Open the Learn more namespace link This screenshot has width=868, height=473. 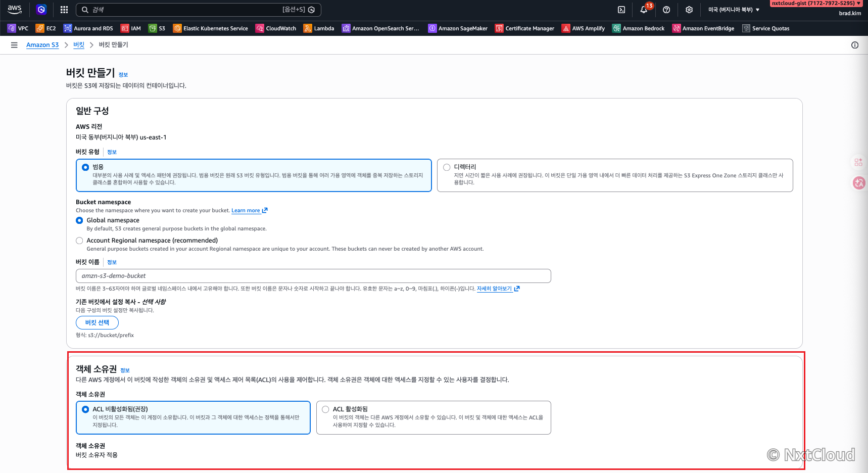250,211
